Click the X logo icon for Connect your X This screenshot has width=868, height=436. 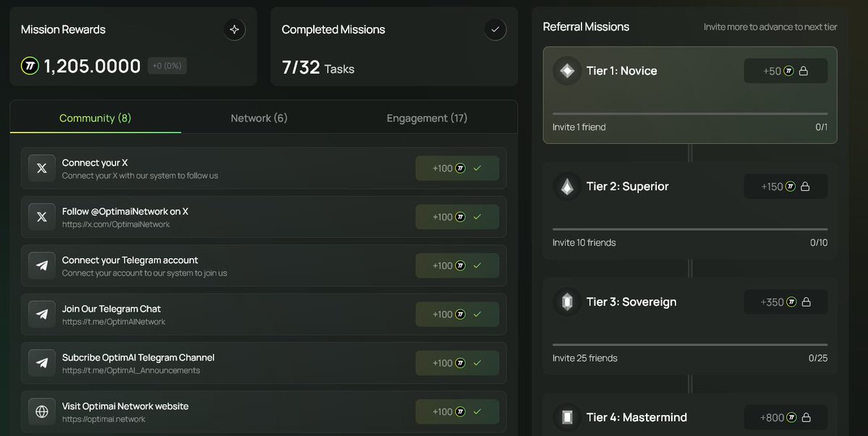(42, 168)
